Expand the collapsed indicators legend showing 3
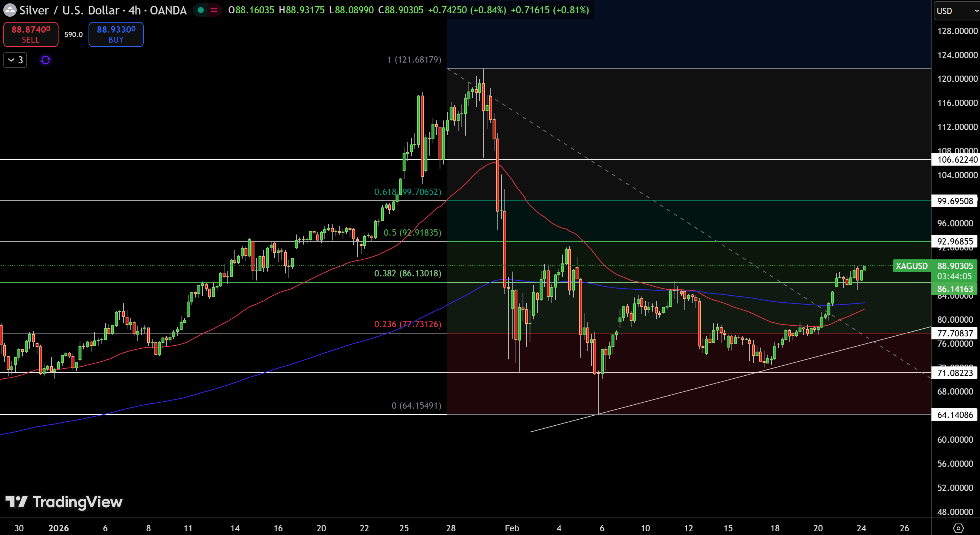 click(15, 60)
